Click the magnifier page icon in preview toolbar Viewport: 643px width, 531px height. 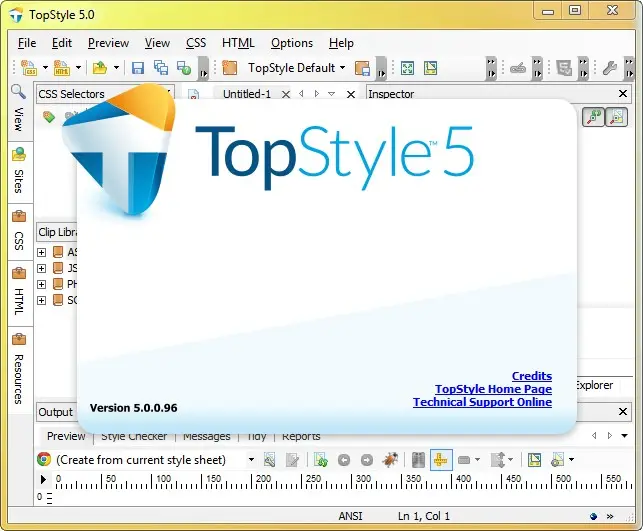point(269,460)
